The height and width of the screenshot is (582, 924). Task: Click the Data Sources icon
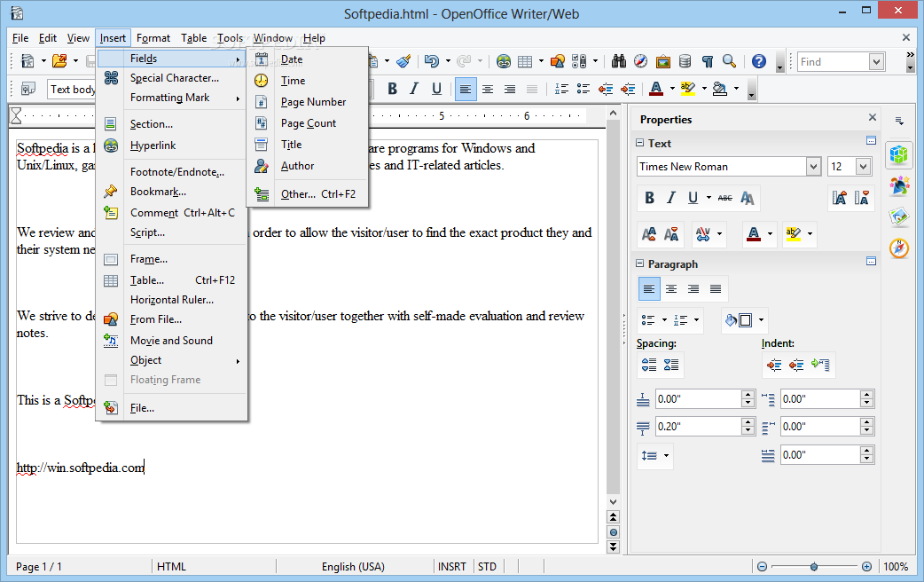coord(685,61)
